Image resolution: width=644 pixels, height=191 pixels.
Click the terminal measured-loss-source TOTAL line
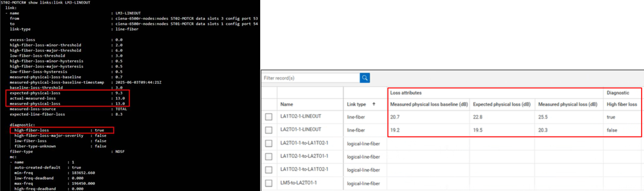[68, 109]
